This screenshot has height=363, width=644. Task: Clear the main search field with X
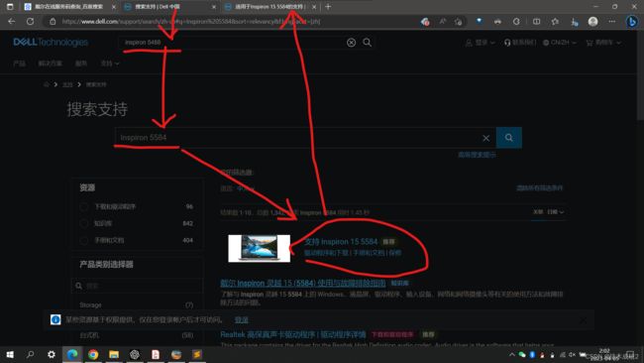click(x=485, y=138)
